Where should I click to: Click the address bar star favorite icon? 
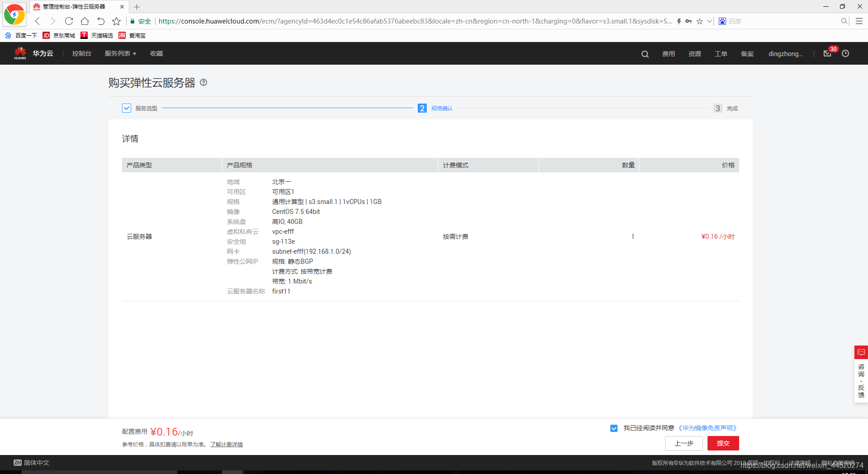[x=699, y=21]
